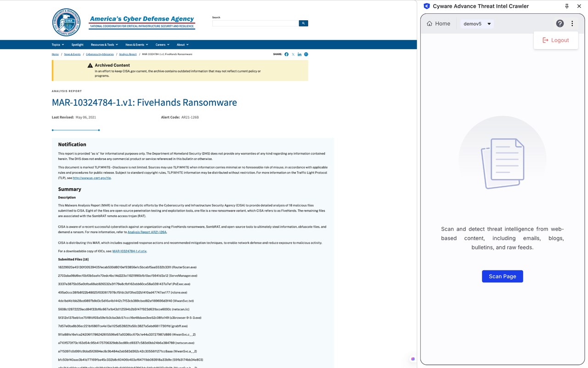588x368 pixels.
Task: Share page on LinkedIn icon
Action: (x=300, y=54)
